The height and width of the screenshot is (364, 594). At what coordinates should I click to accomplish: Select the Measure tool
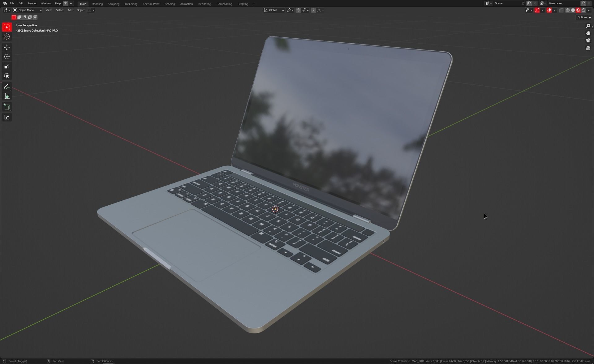coord(7,96)
